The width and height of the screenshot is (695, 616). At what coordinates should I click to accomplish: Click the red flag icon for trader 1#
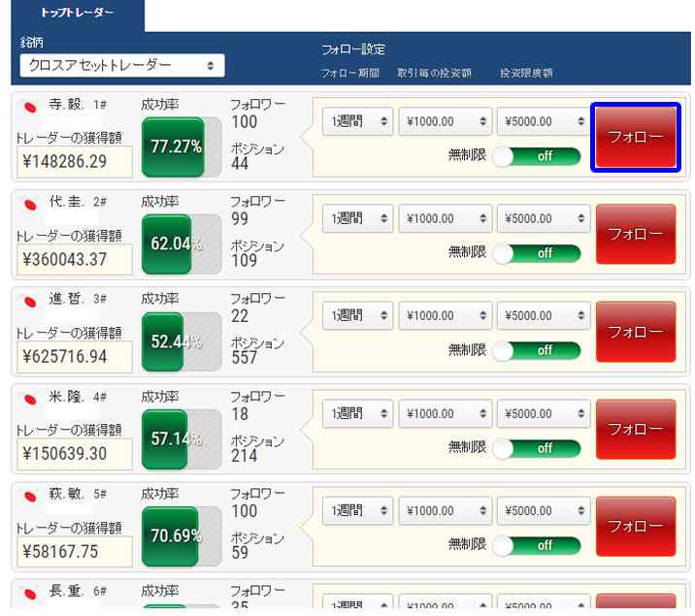click(30, 107)
